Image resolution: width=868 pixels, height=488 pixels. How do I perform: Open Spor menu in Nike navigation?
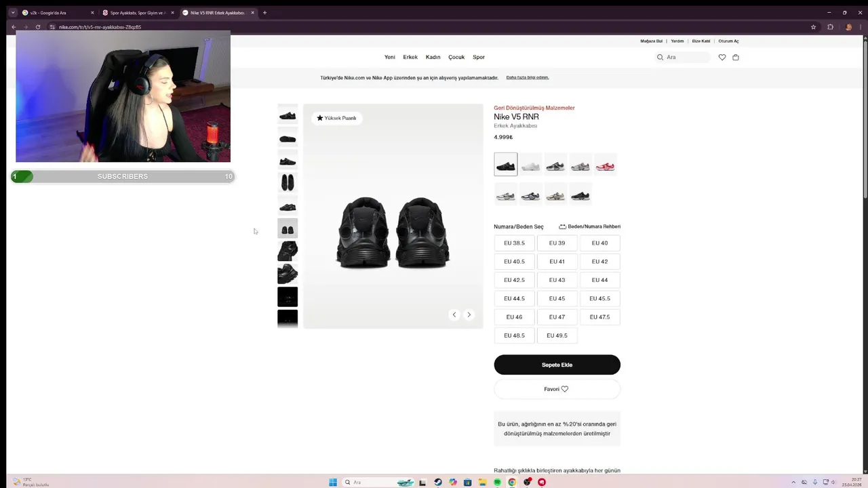pyautogui.click(x=479, y=58)
